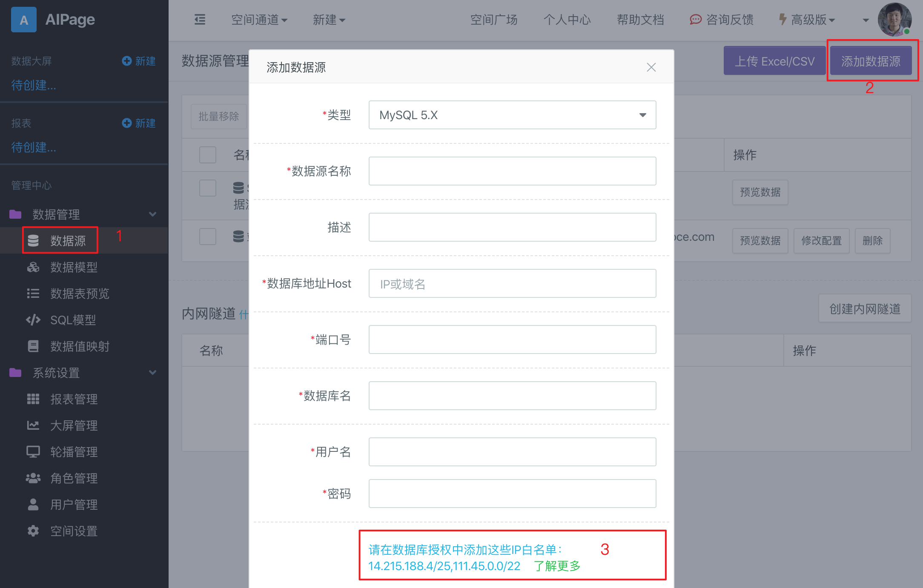The image size is (923, 588).
Task: Click the plus icon beside 数据大屏 新建
Action: [126, 61]
